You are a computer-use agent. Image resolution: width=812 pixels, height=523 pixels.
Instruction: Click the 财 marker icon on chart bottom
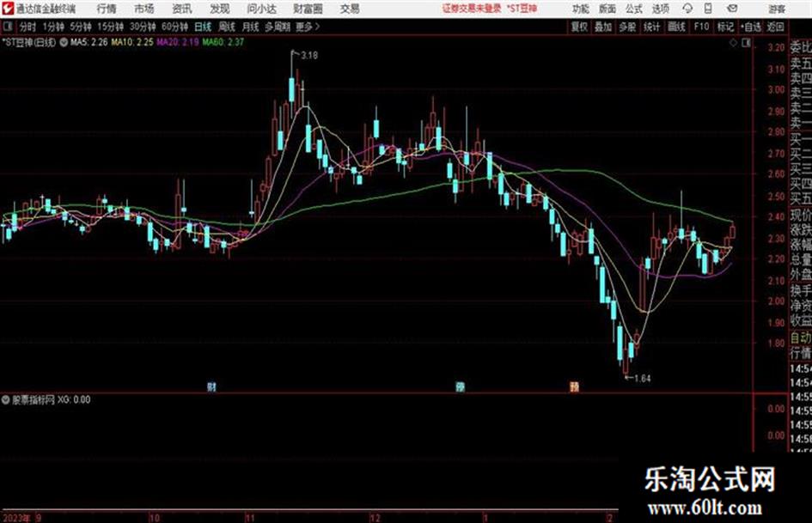click(211, 386)
